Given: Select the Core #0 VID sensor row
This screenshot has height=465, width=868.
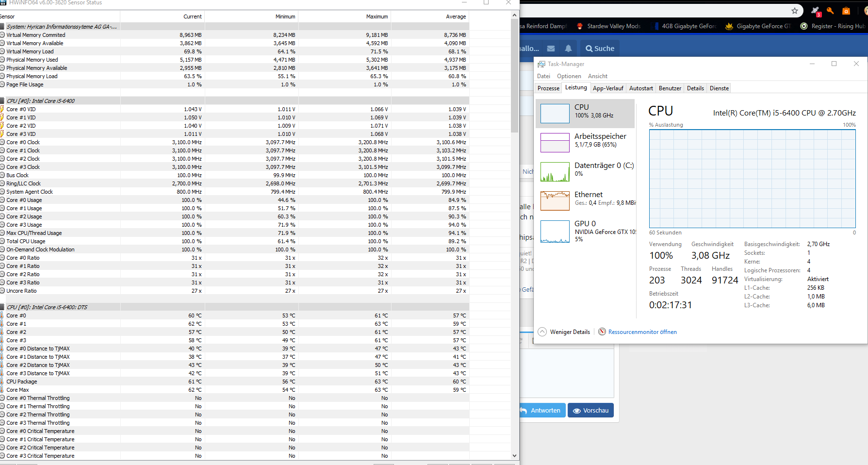Looking at the screenshot, I should pos(234,109).
